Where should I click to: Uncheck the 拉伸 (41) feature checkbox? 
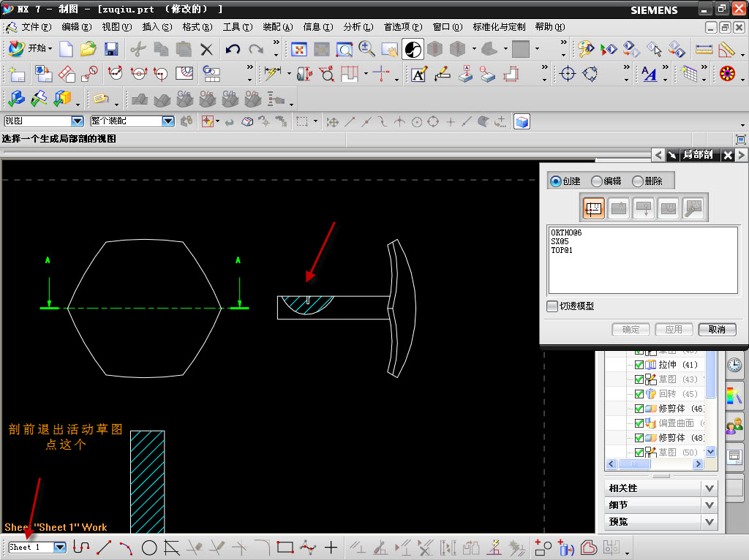tap(639, 365)
